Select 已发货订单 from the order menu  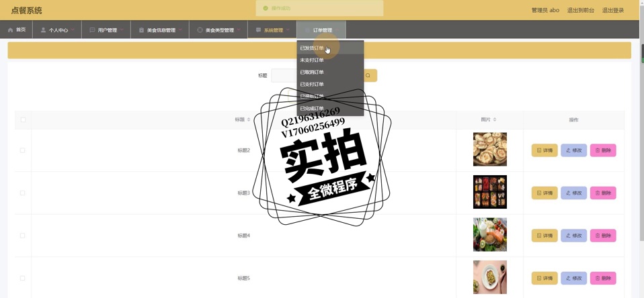(312, 48)
